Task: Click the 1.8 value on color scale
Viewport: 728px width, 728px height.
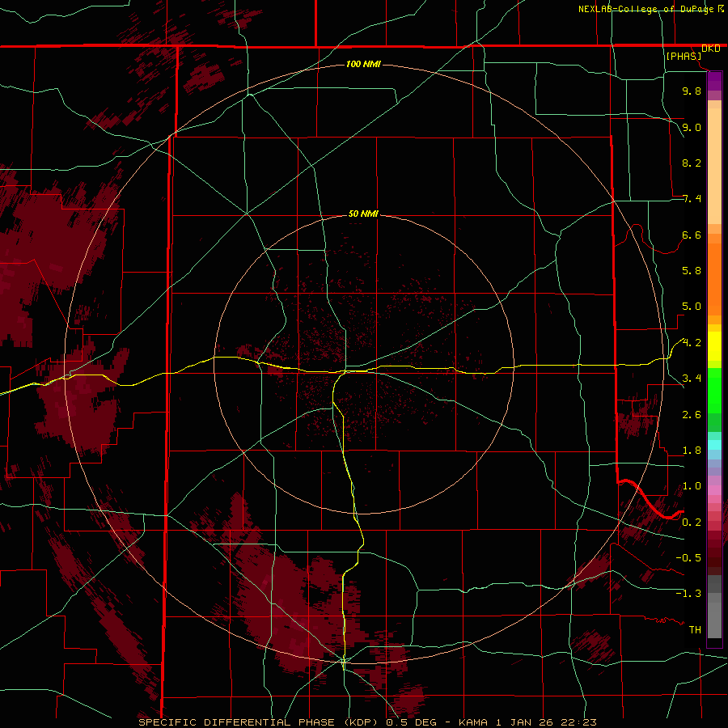Action: [692, 451]
